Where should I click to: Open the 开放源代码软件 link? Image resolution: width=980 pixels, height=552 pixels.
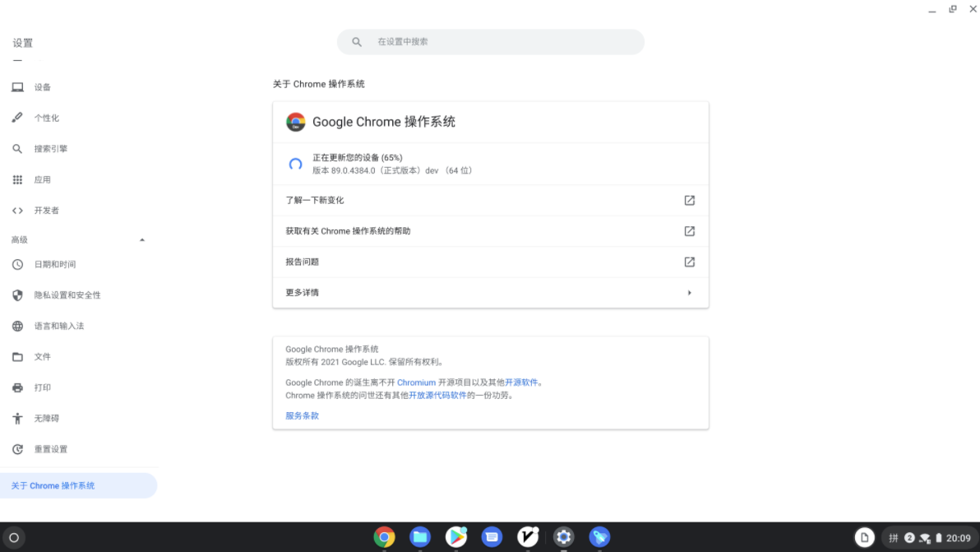(437, 395)
